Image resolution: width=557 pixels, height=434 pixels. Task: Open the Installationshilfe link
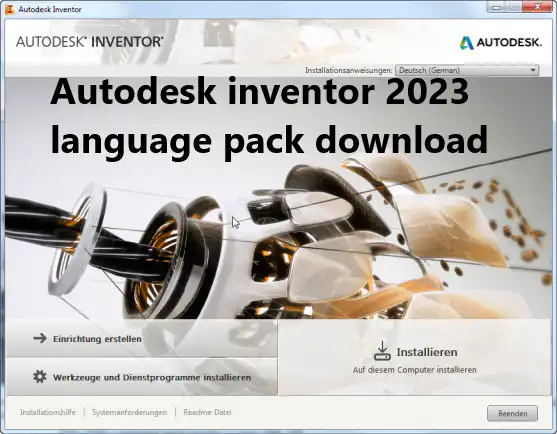click(x=48, y=412)
